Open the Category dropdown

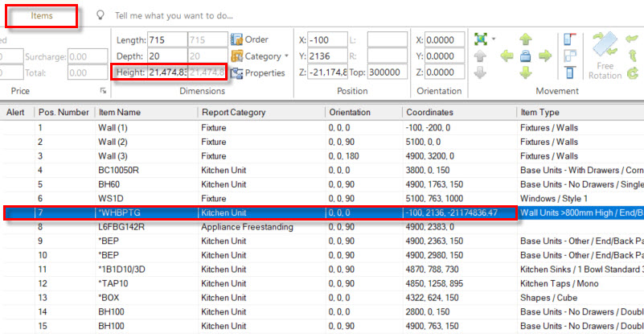coord(260,56)
